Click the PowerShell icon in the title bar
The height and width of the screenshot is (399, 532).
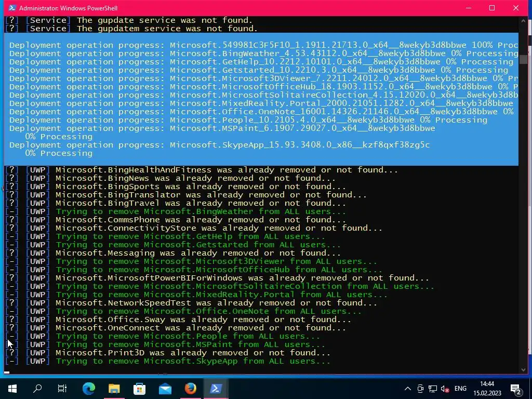pos(12,8)
